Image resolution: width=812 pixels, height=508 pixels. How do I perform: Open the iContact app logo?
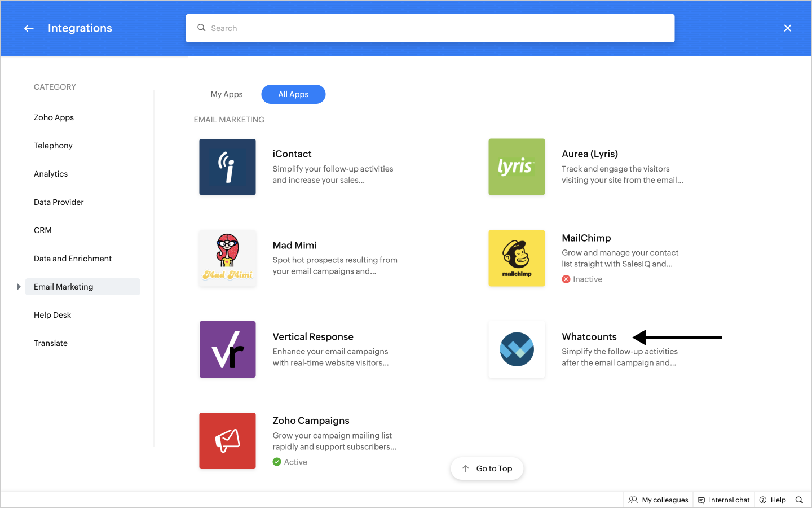[x=227, y=167]
